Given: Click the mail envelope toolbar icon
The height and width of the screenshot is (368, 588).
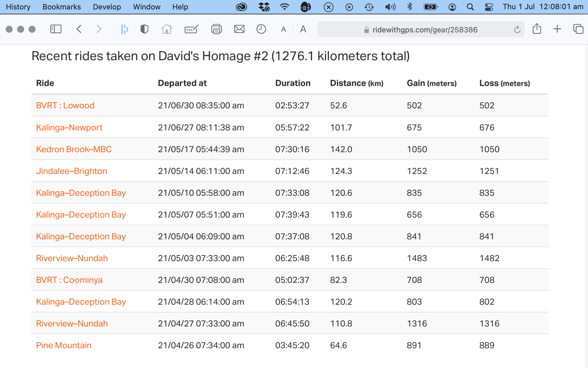Looking at the screenshot, I should pyautogui.click(x=239, y=29).
